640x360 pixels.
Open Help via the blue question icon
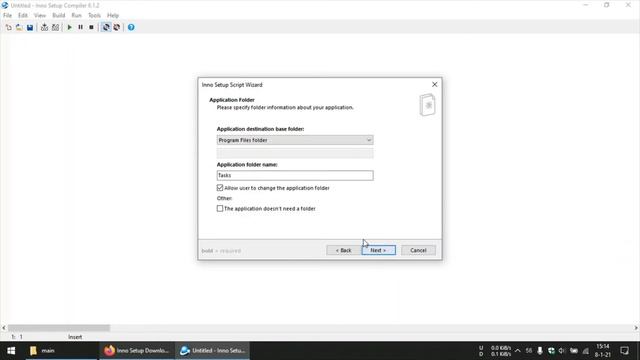tap(131, 27)
